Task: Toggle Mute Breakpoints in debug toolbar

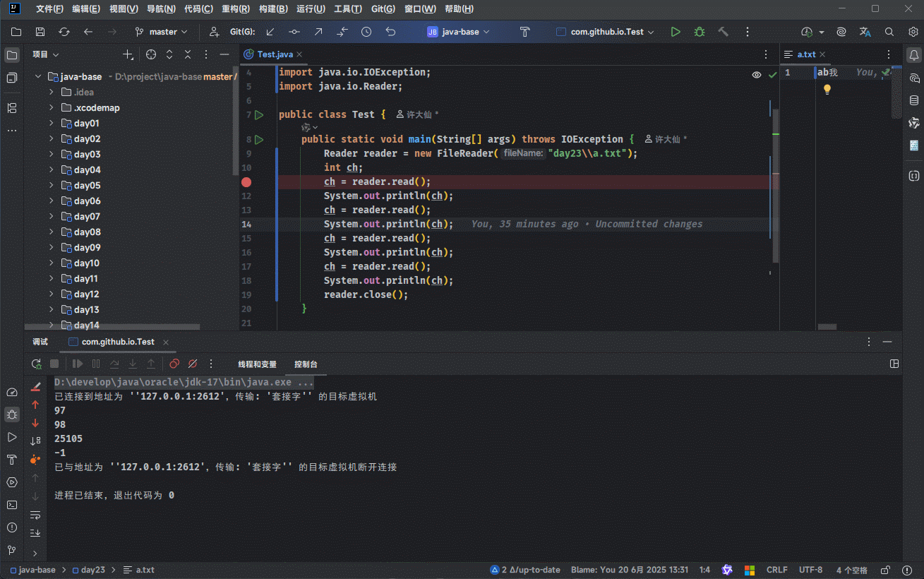Action: tap(193, 364)
